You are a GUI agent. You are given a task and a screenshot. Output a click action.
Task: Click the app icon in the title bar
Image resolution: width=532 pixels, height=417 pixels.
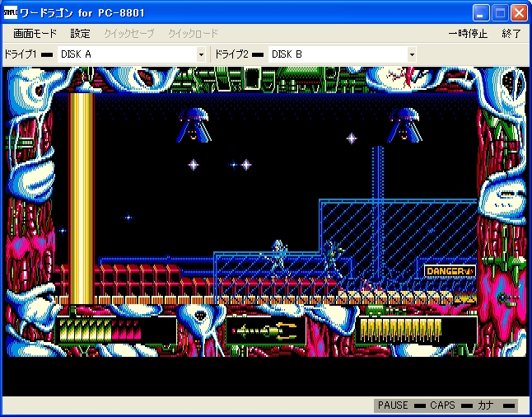[x=11, y=13]
